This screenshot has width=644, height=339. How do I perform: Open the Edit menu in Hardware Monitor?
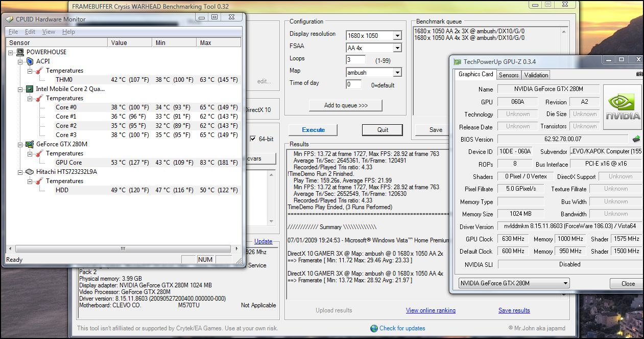30,32
